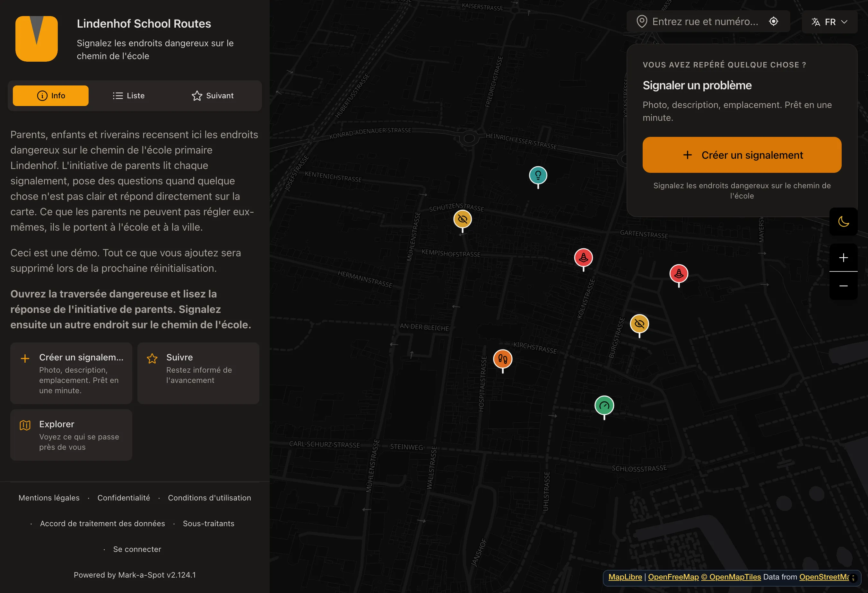
Task: Open the yellow hidden-eye marker near Burgstrasse
Action: coord(639,324)
